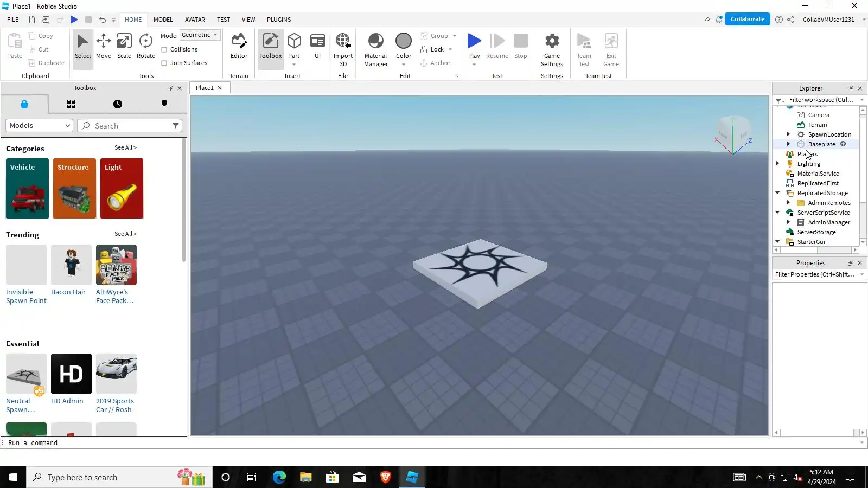This screenshot has width=868, height=488.
Task: Open the PLUGINS ribbon tab
Action: coord(279,20)
